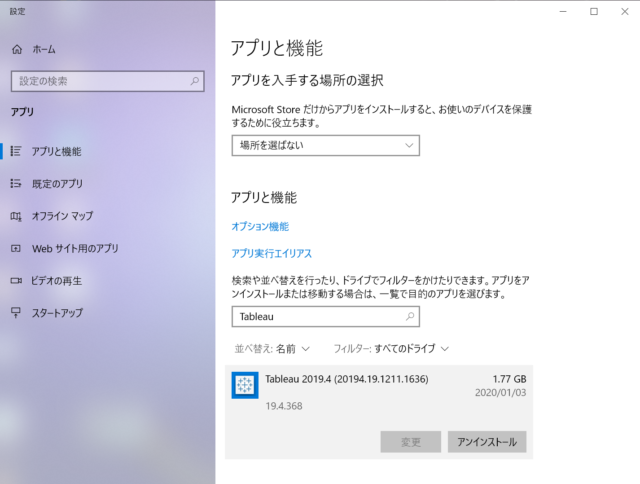Click the greyed 変更 button
Viewport: 640px width, 484px height.
pos(411,442)
